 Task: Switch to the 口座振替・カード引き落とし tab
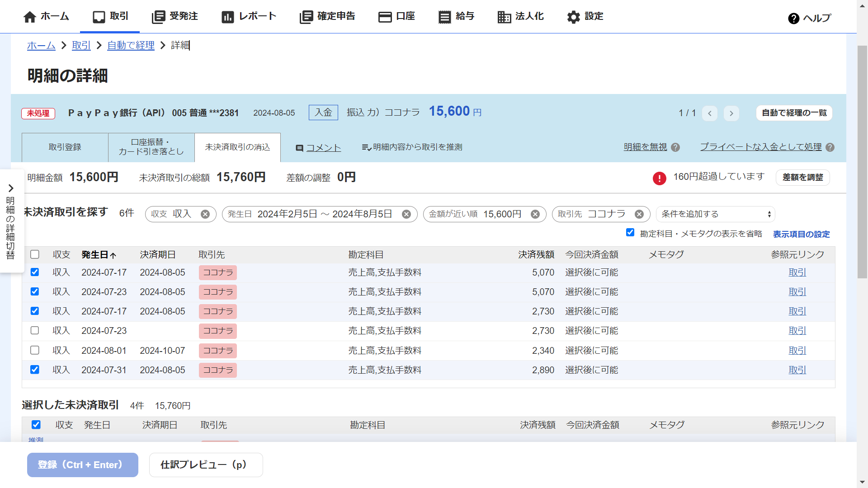coord(151,147)
